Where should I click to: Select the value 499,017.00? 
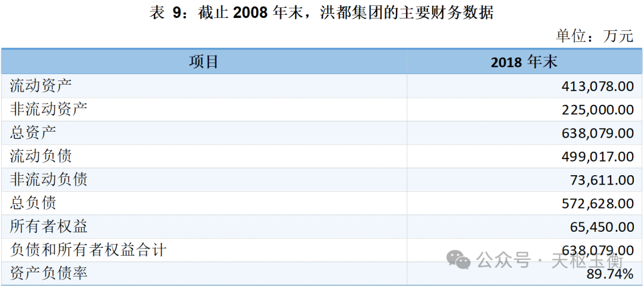pyautogui.click(x=597, y=157)
